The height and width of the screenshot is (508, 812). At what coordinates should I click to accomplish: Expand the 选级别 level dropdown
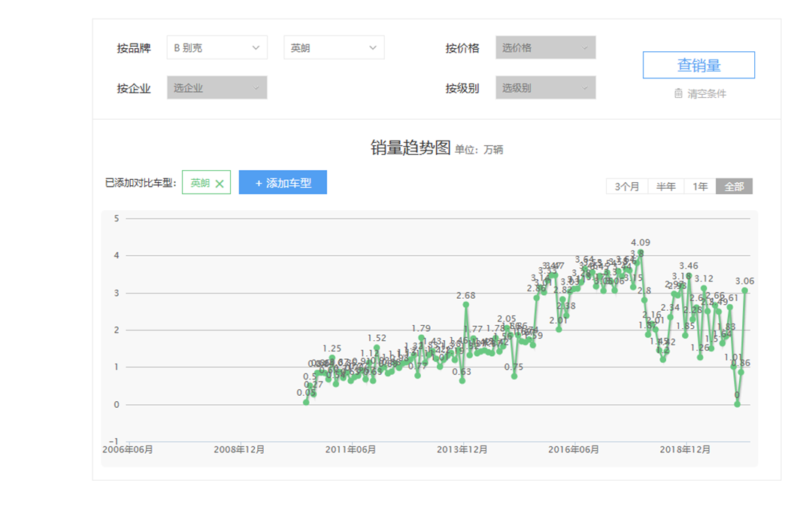(x=545, y=88)
